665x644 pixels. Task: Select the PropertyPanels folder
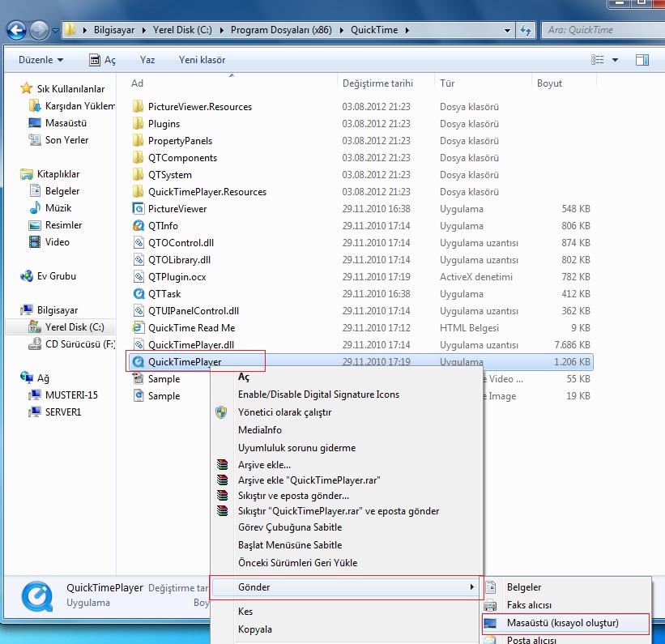(180, 140)
